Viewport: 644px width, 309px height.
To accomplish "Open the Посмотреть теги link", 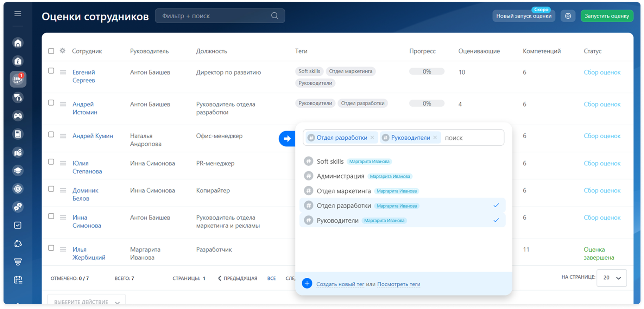I will click(x=398, y=284).
